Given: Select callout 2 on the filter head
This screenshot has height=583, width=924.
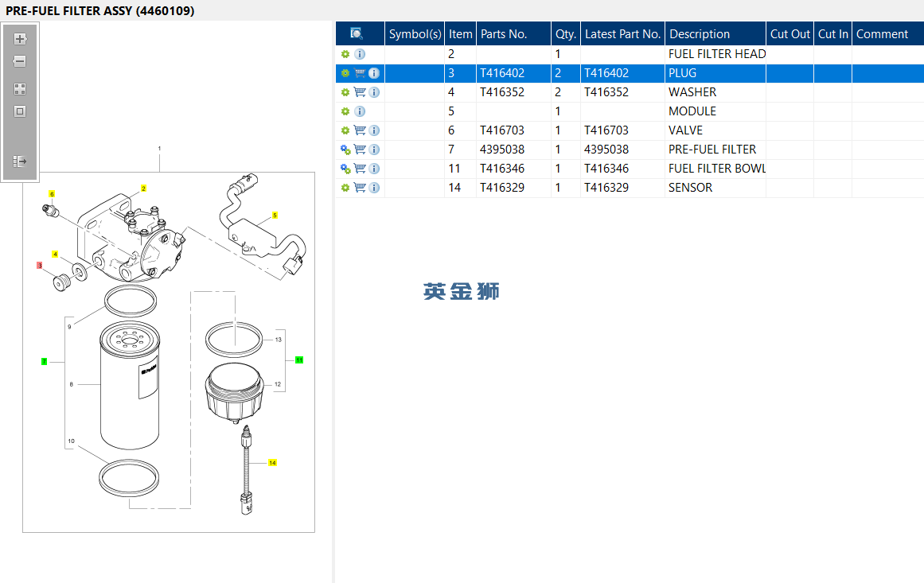Looking at the screenshot, I should 143,189.
